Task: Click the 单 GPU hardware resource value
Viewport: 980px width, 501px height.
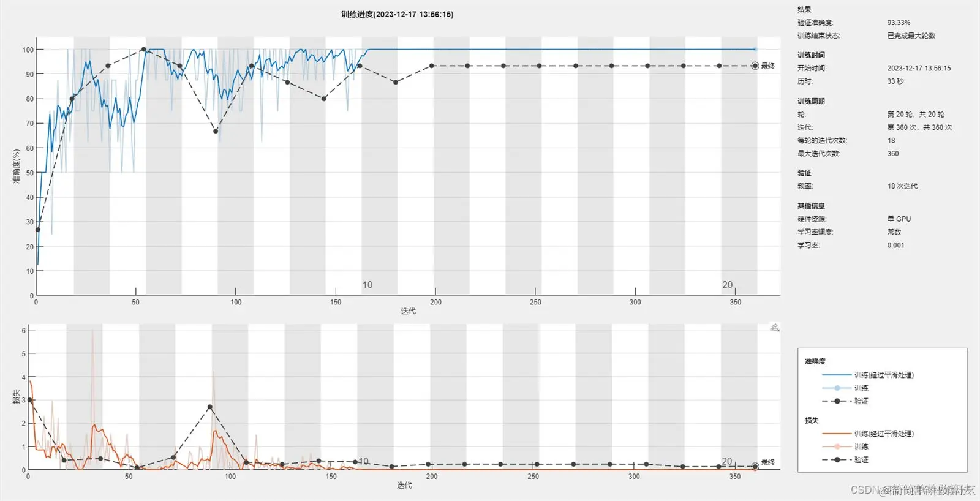Action: coord(899,219)
